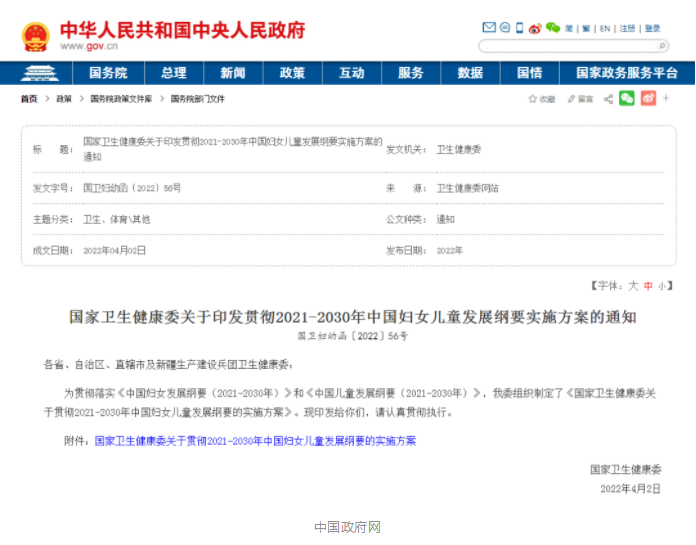Set font size to 小
The image size is (696, 545).
point(662,286)
